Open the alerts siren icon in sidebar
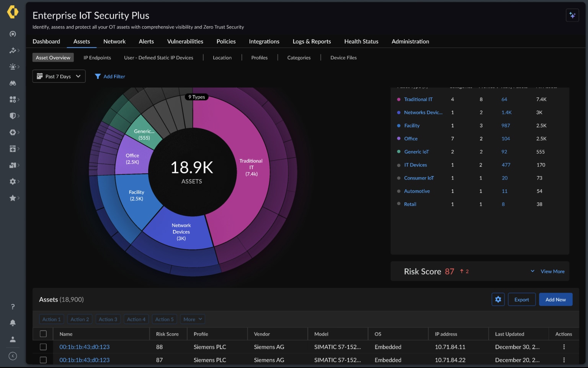588x368 pixels. point(13,66)
